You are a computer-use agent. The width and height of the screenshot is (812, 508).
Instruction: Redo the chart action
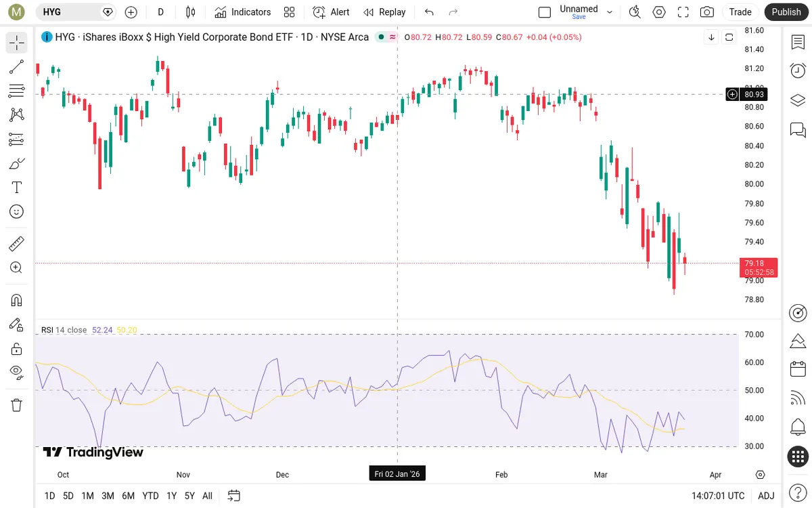(453, 12)
